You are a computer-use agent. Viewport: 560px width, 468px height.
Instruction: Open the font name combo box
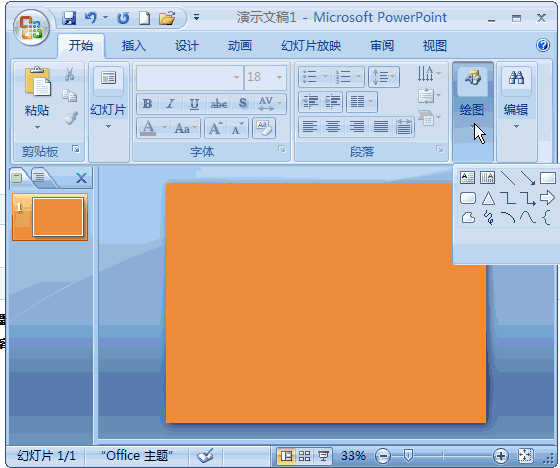click(190, 77)
